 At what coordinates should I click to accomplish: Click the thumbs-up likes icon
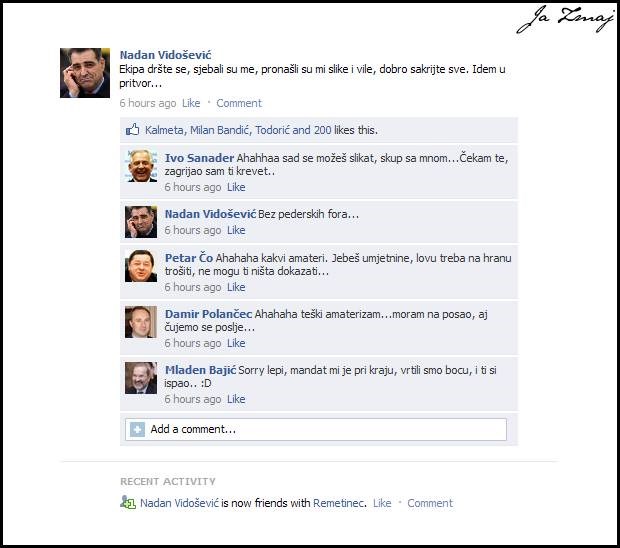[x=132, y=129]
